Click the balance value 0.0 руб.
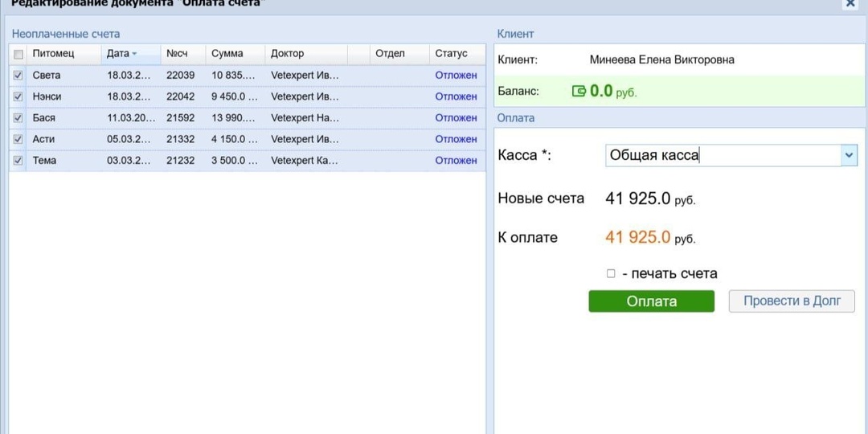The width and height of the screenshot is (868, 434). coord(613,92)
